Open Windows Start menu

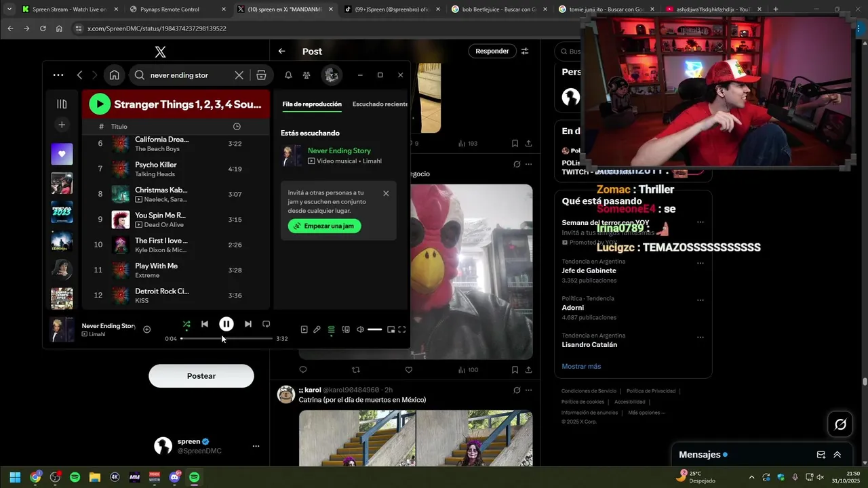(15, 477)
